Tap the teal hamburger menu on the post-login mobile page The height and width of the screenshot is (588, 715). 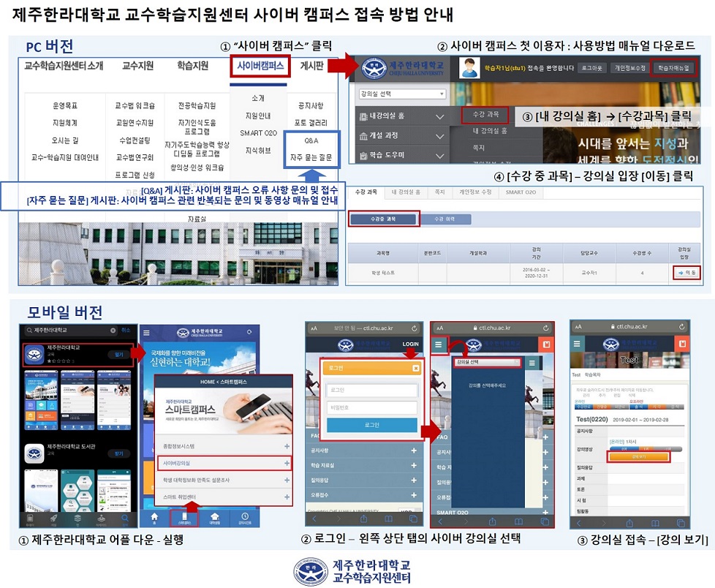pyautogui.click(x=438, y=344)
